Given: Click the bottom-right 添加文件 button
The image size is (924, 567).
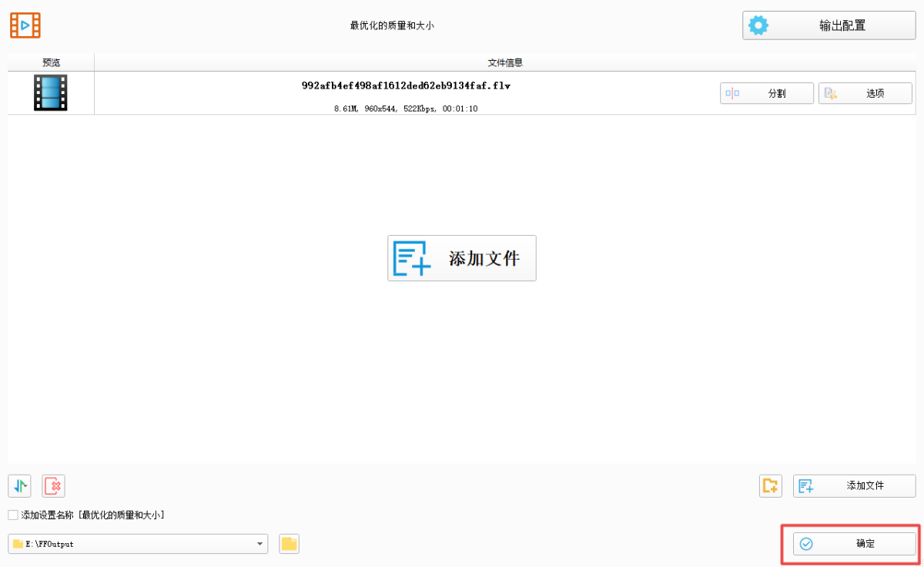Looking at the screenshot, I should pos(855,485).
